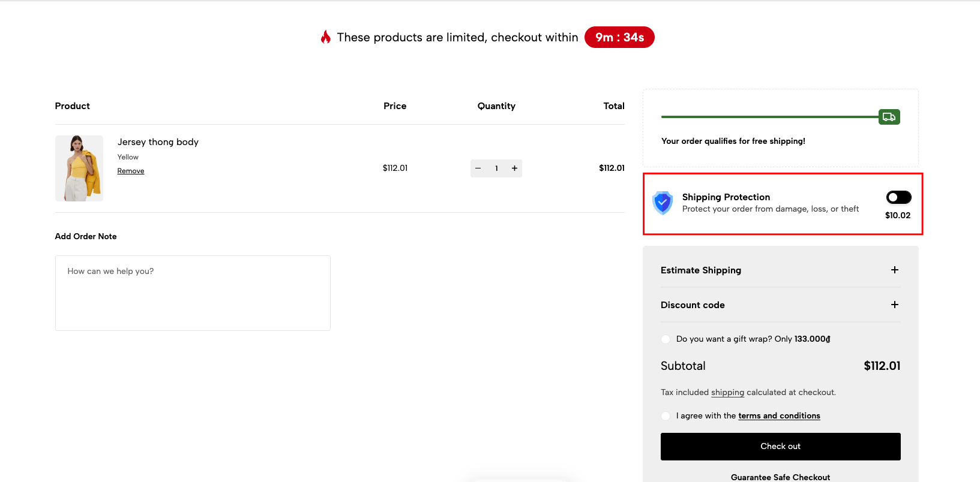Enable the Shipping Protection toggle

pos(898,197)
